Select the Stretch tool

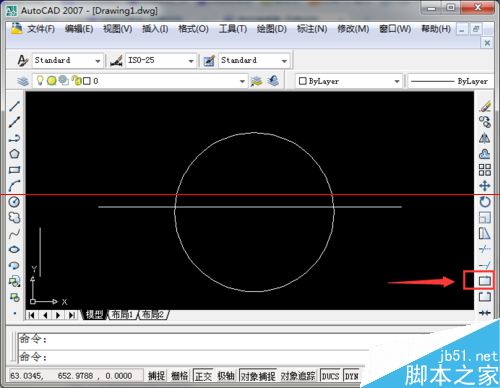tap(485, 234)
